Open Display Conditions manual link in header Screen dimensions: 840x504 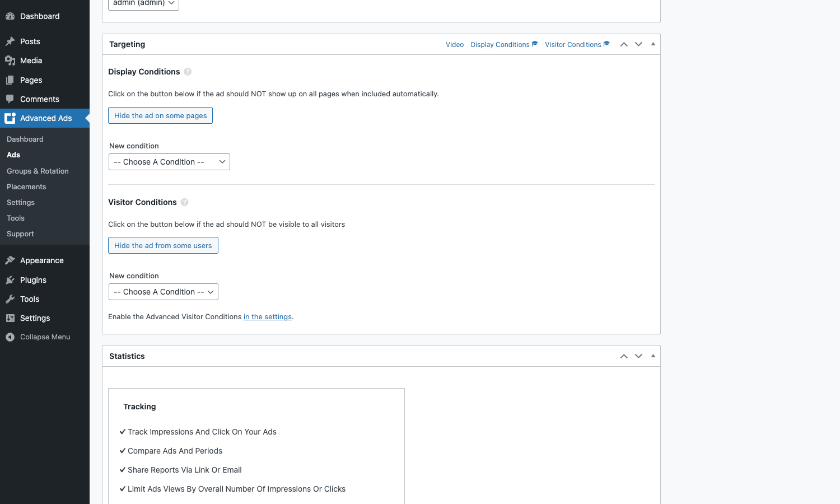(504, 45)
